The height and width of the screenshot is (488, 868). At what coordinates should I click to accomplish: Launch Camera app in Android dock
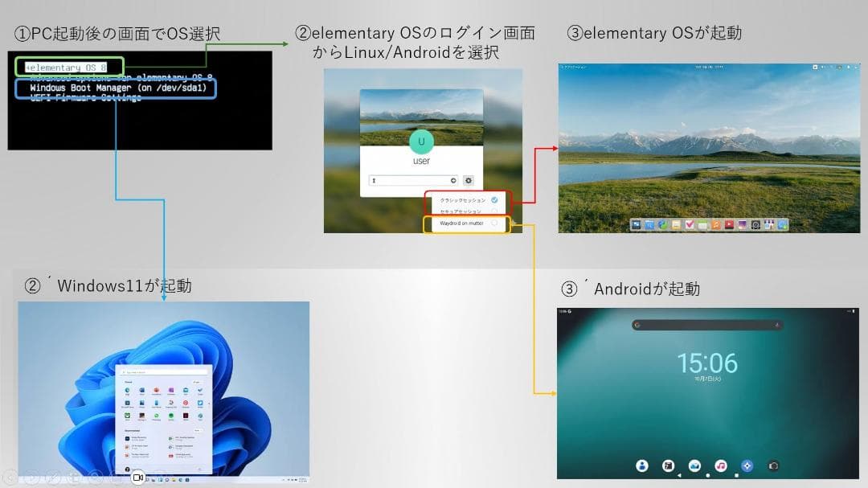point(773,465)
